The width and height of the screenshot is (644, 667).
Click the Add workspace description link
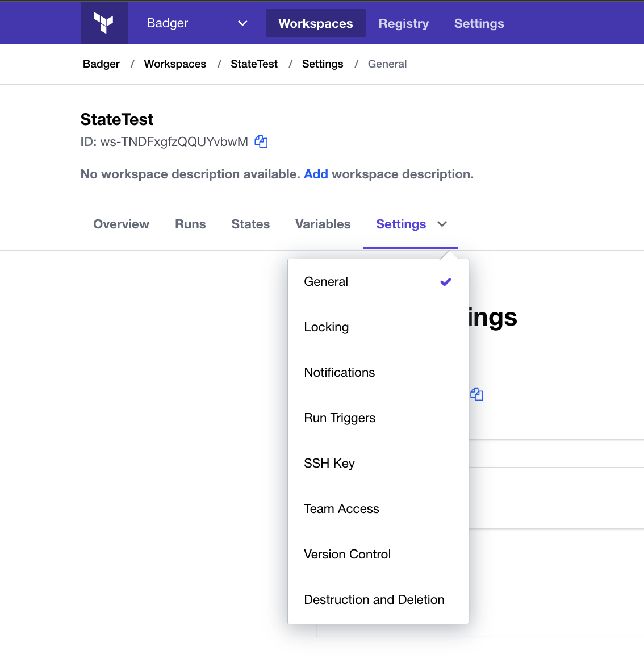(x=316, y=174)
